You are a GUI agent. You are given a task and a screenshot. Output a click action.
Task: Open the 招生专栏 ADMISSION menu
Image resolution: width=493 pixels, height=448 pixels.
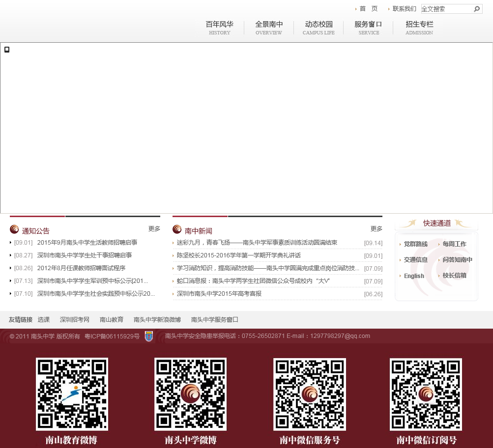[x=419, y=28]
